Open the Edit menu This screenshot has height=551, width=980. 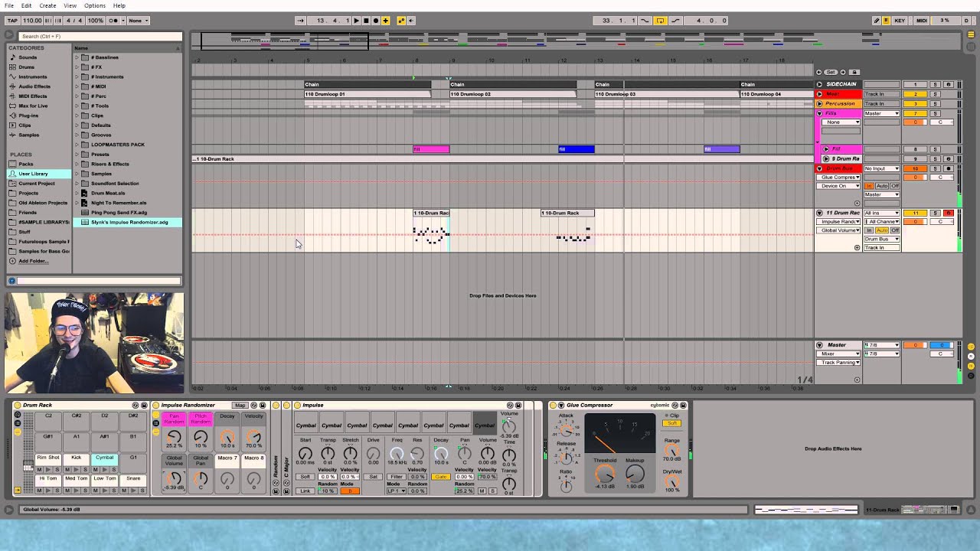26,5
